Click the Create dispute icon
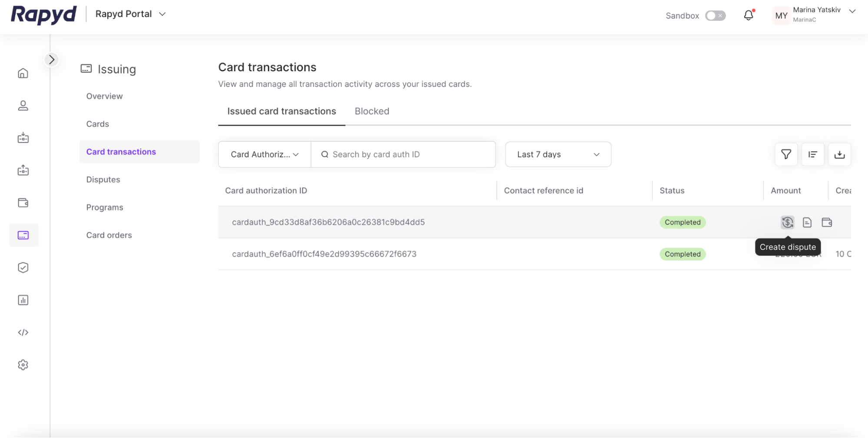Screen dimensions: 868x438 pos(787,222)
